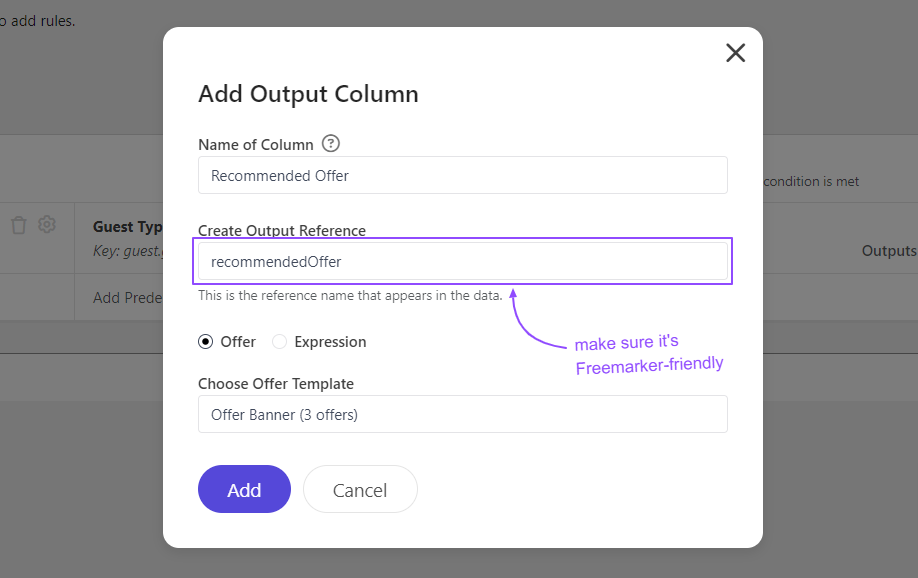
Task: Enable Offer mode for the output
Action: click(x=206, y=341)
